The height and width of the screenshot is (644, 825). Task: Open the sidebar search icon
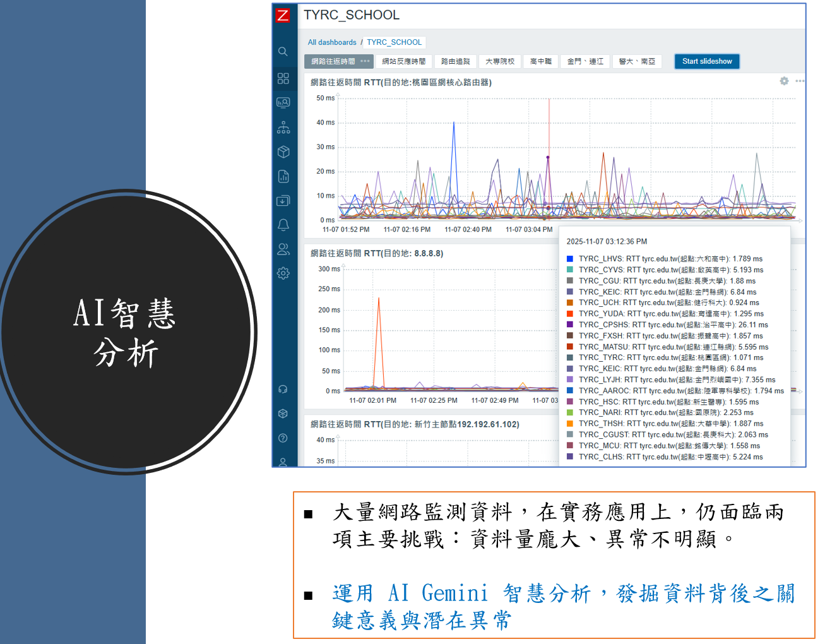coord(283,52)
